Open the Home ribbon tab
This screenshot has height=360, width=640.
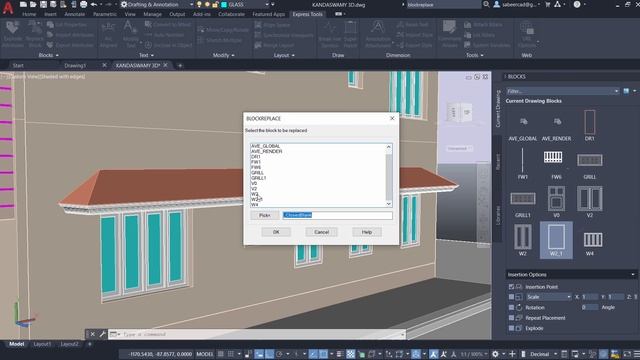click(29, 14)
